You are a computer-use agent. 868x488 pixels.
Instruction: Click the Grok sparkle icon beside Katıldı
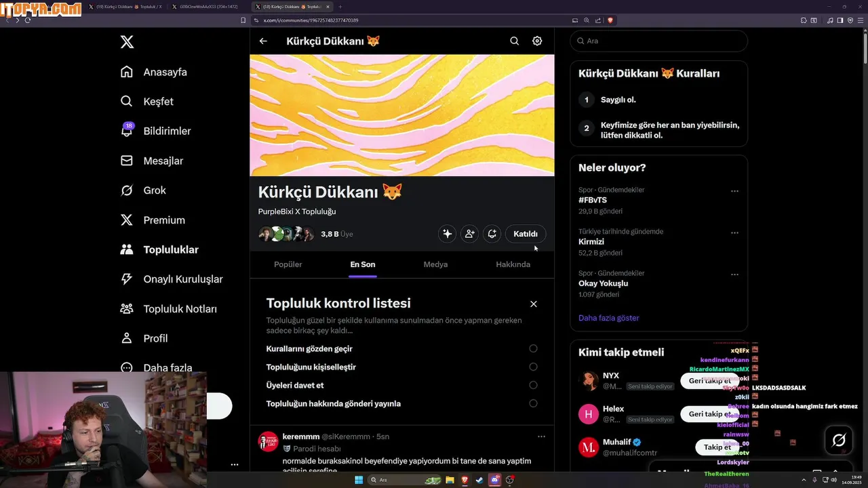pos(447,234)
